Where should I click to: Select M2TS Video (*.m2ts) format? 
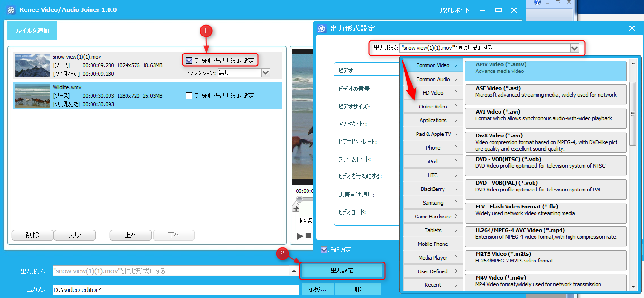[x=546, y=260]
